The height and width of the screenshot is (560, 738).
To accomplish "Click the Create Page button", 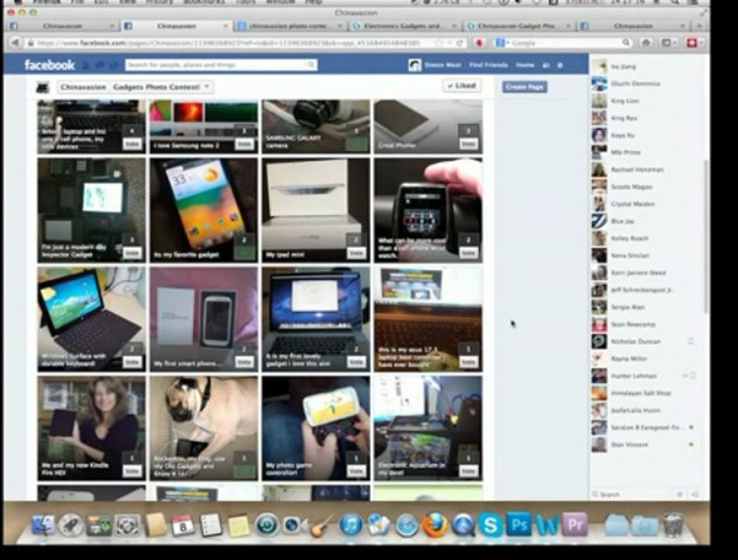I will 524,86.
